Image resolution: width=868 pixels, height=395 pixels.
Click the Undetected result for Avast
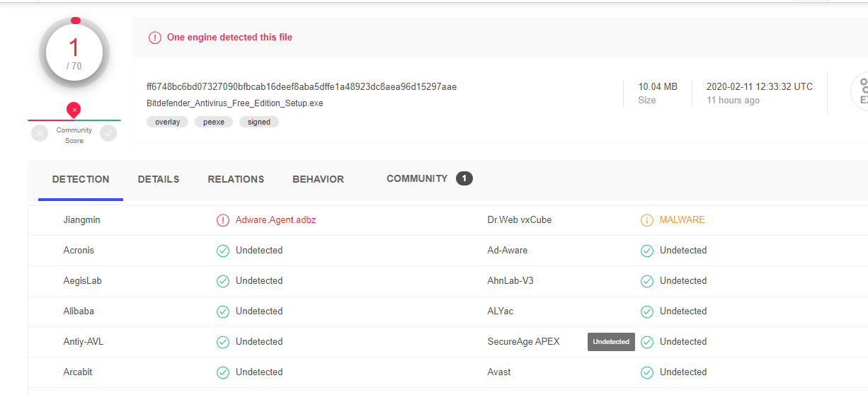(683, 372)
